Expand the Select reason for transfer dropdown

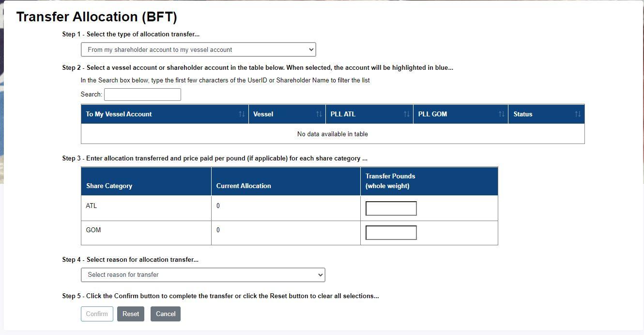[x=203, y=275]
